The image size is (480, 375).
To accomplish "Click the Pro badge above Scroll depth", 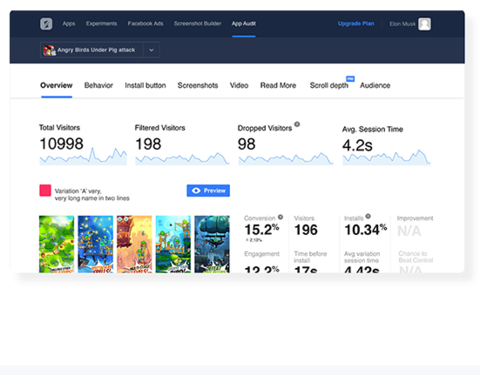I will coord(350,79).
